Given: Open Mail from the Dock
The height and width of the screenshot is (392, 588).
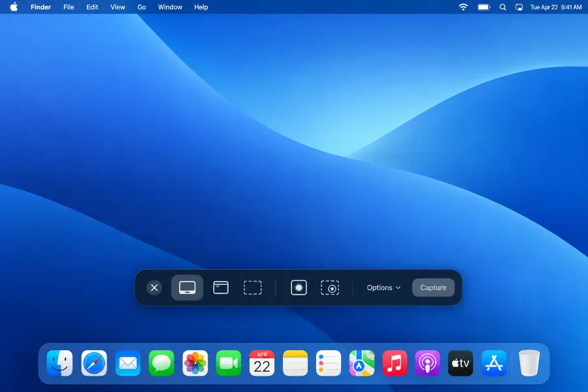Looking at the screenshot, I should click(128, 363).
